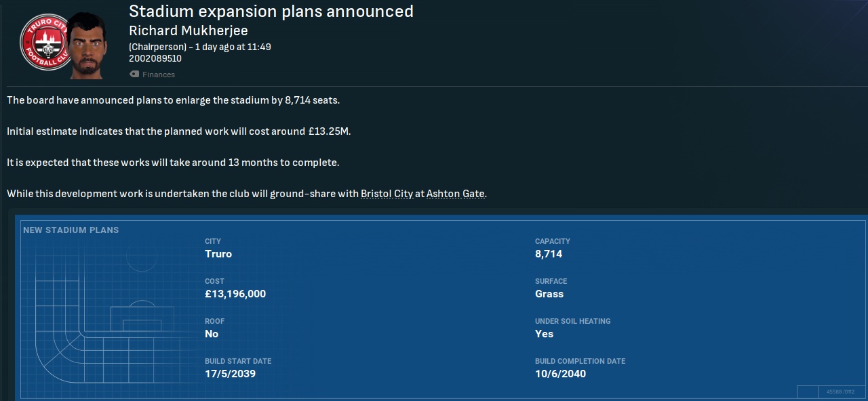868x401 pixels.
Task: Click the New Stadium Plans panel header
Action: point(71,230)
